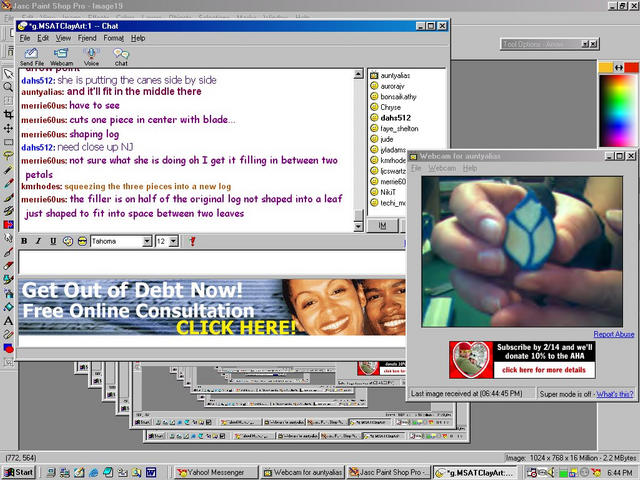Click the Windows Start button
The image size is (640, 480).
point(18,472)
